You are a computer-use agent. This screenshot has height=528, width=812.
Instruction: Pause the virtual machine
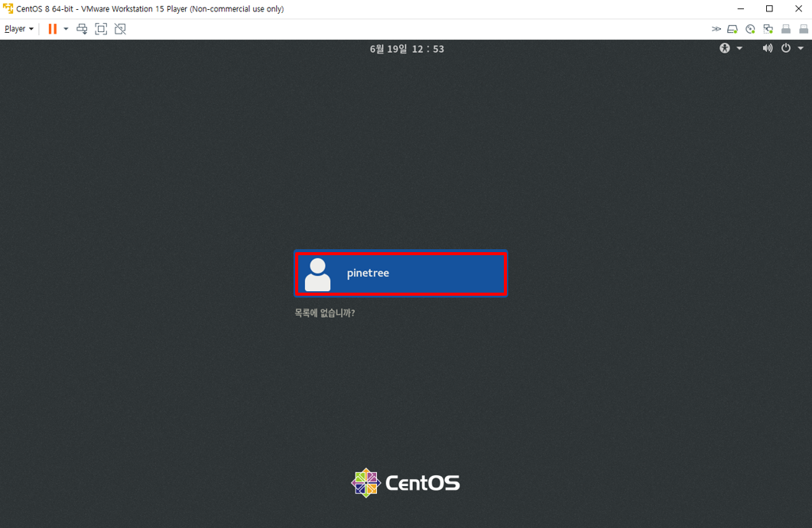[52, 29]
